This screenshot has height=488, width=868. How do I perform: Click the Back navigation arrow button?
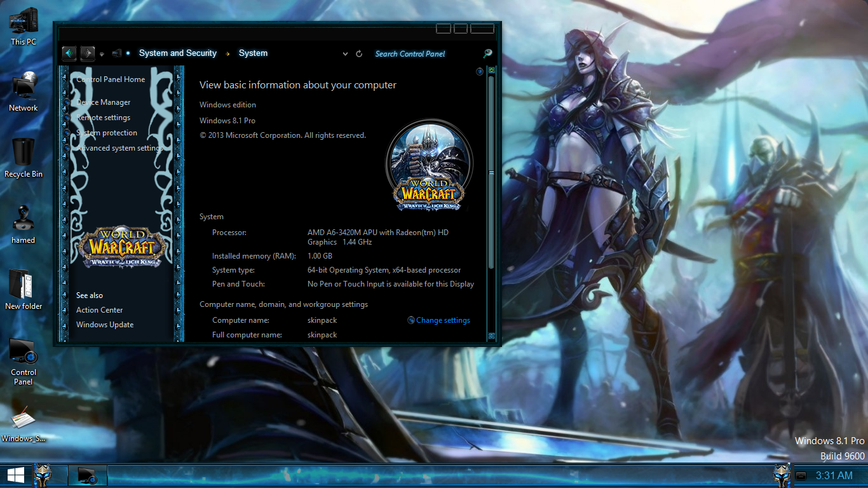(69, 53)
